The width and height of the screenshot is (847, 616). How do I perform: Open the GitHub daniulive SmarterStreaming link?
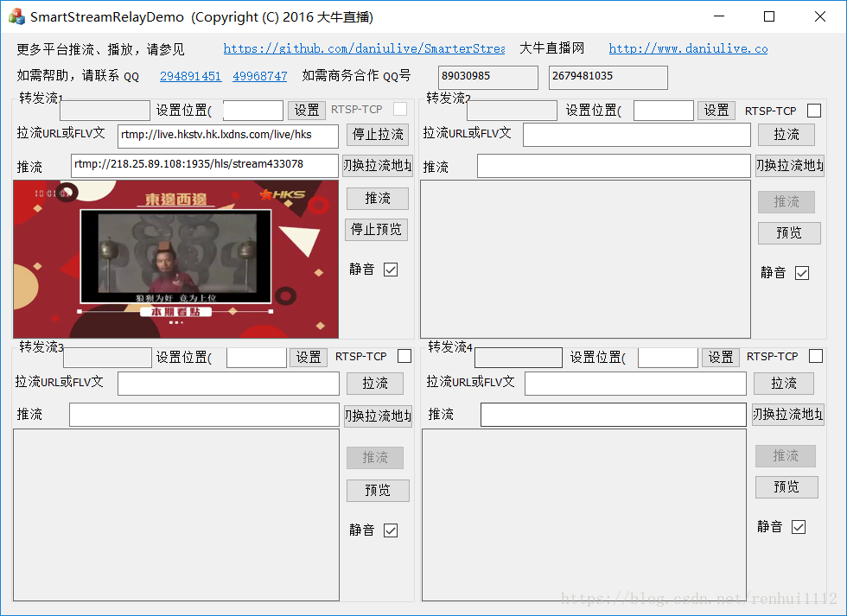pos(364,48)
